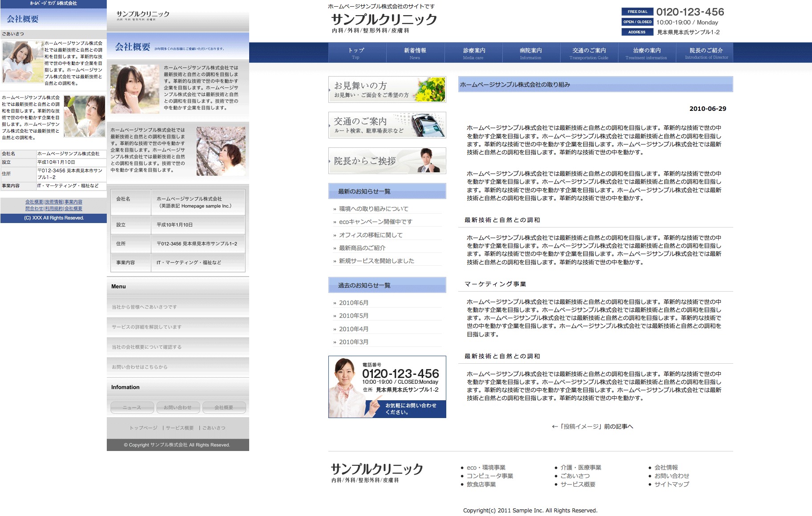Go to previous post 投稿イメージ link
Image resolution: width=812 pixels, height=516 pixels.
click(x=592, y=427)
